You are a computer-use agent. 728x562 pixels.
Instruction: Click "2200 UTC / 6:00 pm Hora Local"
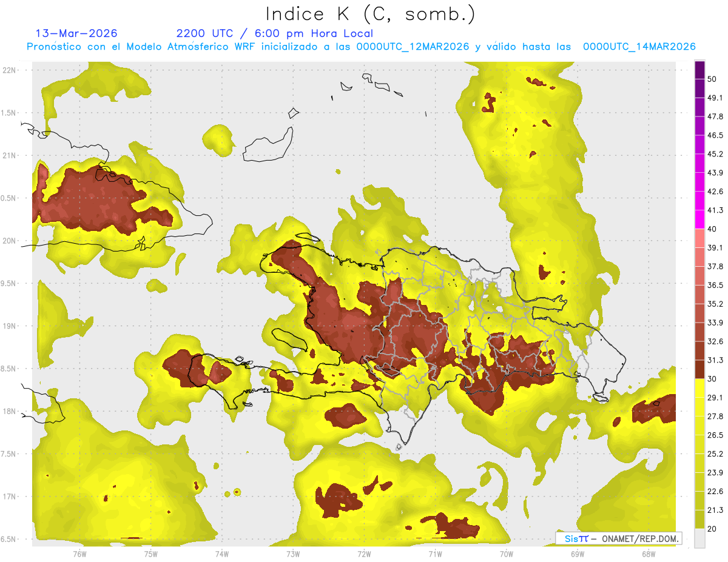(x=274, y=33)
